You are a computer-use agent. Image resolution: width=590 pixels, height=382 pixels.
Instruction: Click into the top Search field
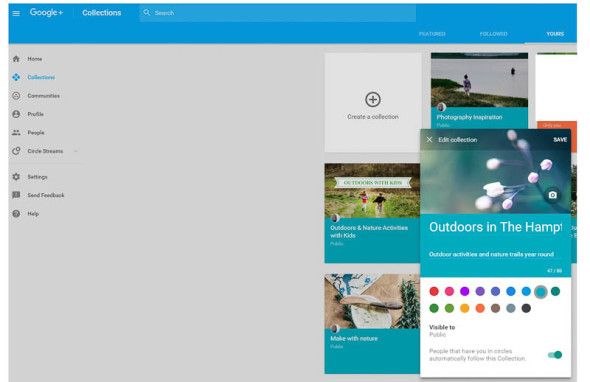[278, 13]
